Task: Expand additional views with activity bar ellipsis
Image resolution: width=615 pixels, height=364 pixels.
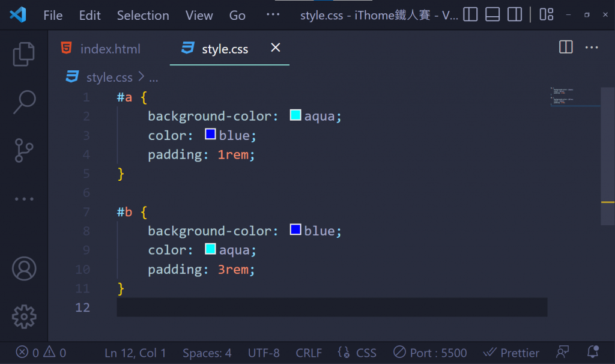Action: pyautogui.click(x=24, y=199)
